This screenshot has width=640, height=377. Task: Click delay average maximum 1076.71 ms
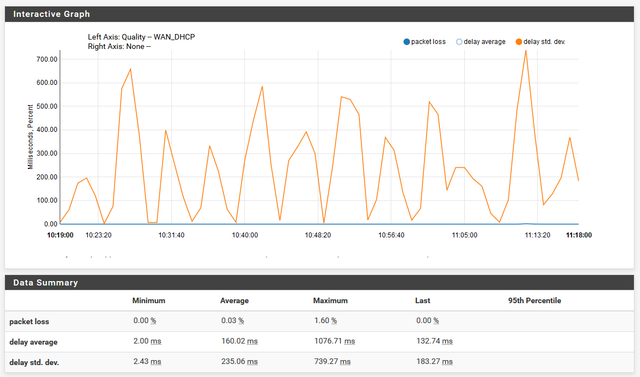click(334, 341)
